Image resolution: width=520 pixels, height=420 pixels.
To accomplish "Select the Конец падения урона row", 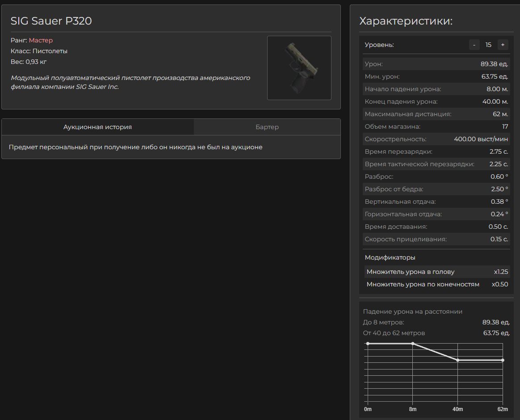I will point(436,101).
